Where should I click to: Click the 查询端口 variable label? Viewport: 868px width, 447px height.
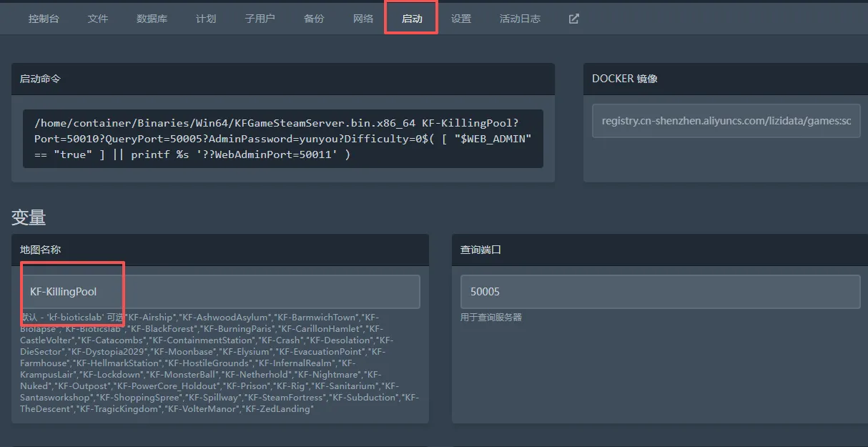pyautogui.click(x=480, y=250)
